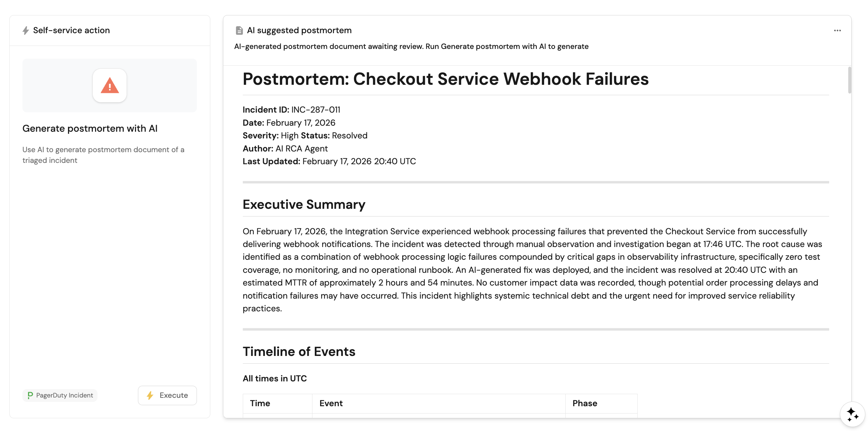Execute the Generate postmortem action

coord(167,395)
